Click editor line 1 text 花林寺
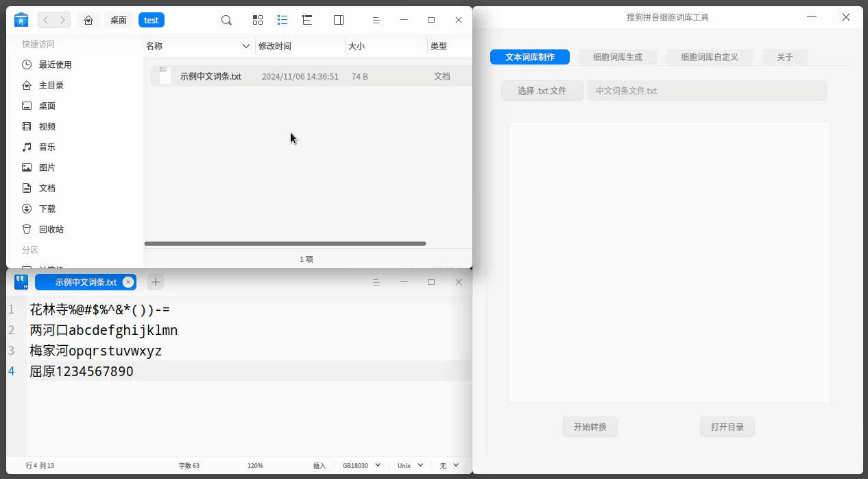Image resolution: width=868 pixels, height=479 pixels. pos(49,309)
